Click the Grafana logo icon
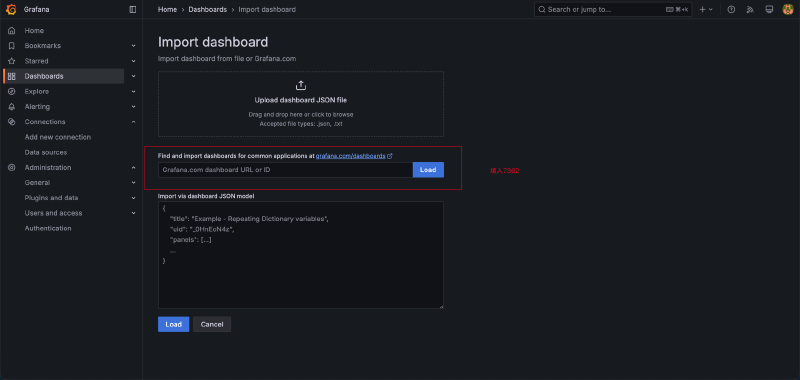 click(x=11, y=9)
